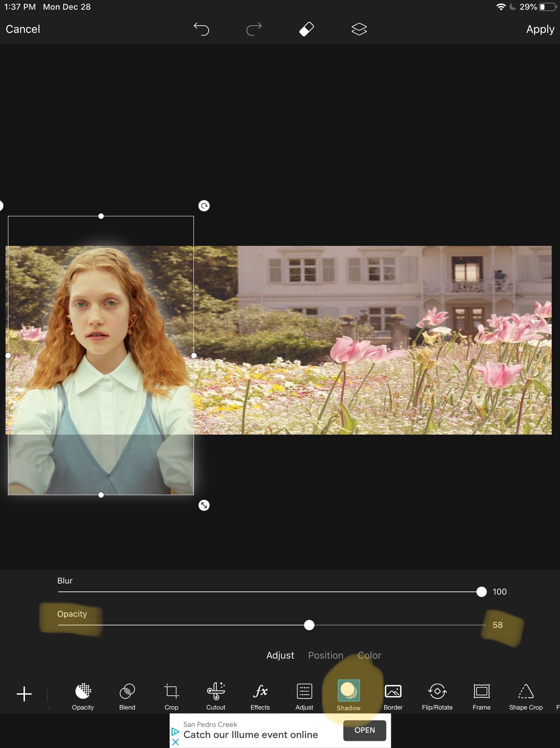Screen dimensions: 560x748
Task: Open the Flip/Rotate tool
Action: 437,697
